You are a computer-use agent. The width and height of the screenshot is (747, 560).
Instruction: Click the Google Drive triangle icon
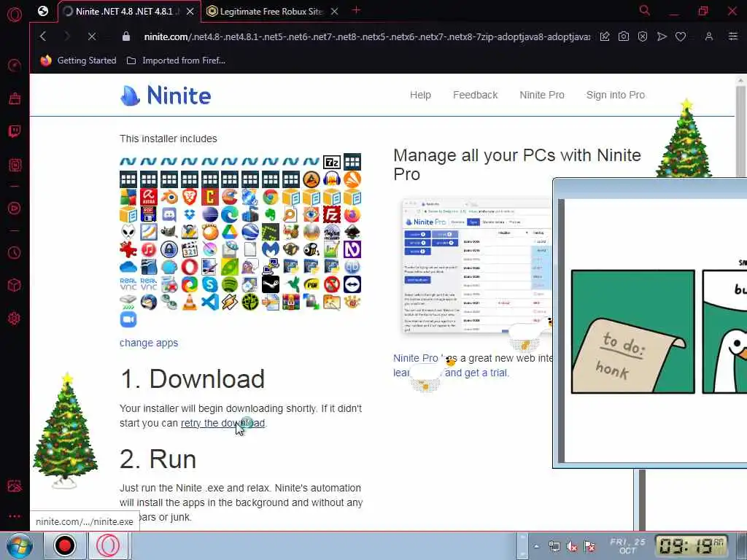click(x=230, y=233)
